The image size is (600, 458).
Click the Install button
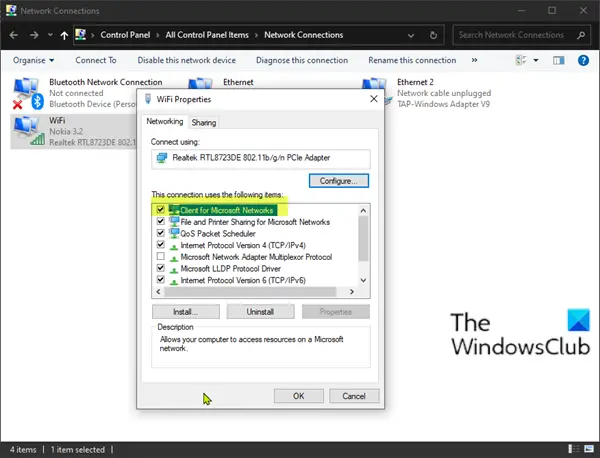click(x=186, y=311)
